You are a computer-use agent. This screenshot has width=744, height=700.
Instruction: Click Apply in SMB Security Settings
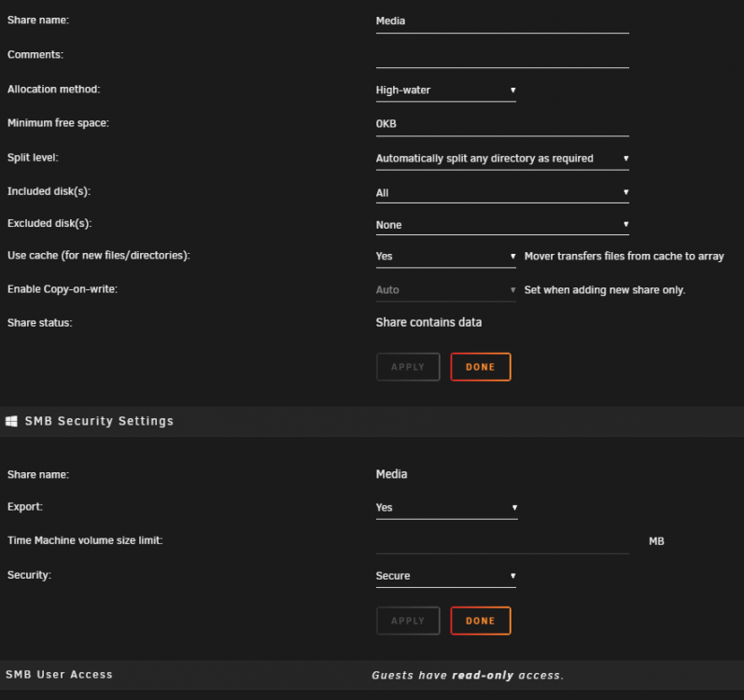[408, 621]
